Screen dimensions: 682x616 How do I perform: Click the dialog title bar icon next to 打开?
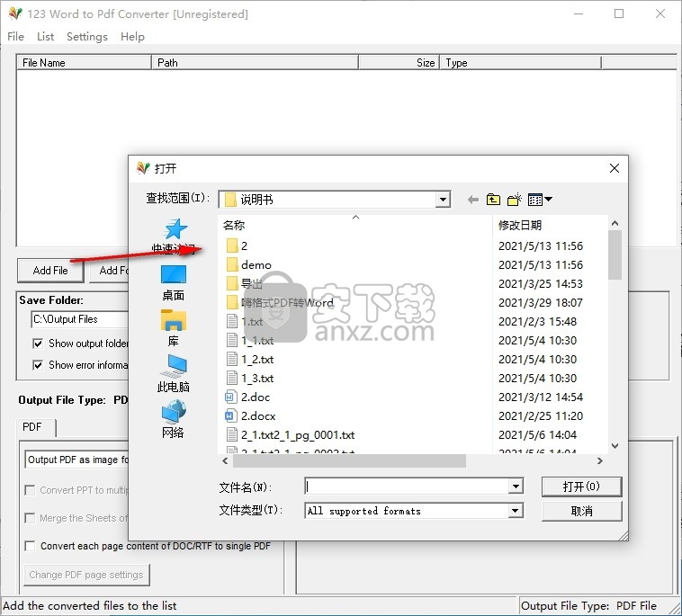(143, 168)
